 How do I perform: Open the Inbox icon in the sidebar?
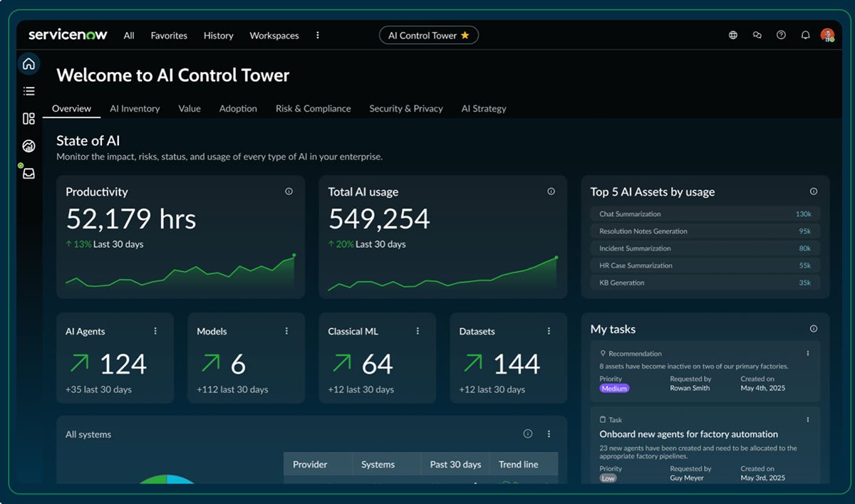[x=28, y=172]
